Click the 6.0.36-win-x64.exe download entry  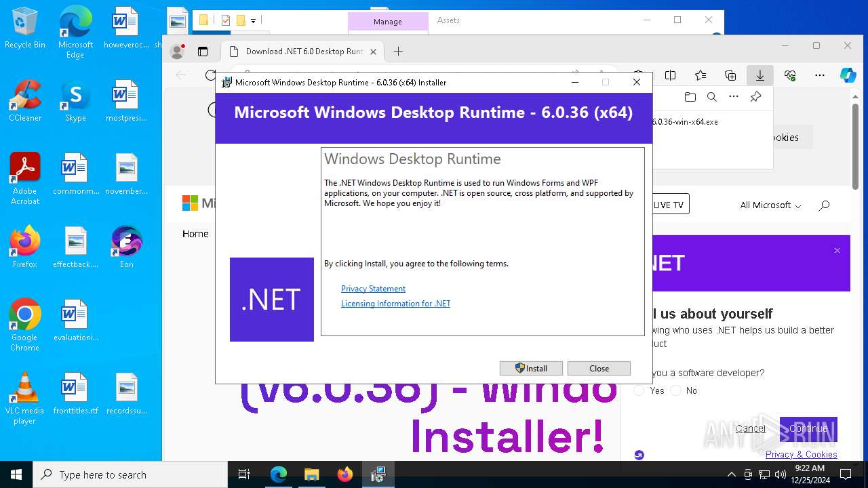685,122
